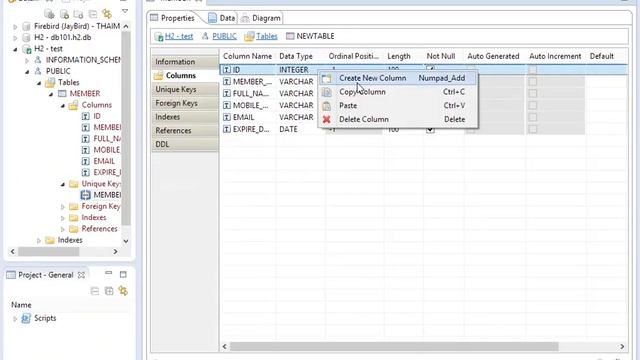The width and height of the screenshot is (640, 360).
Task: Click the column icon of the EMAIL grid row
Action: (x=227, y=118)
